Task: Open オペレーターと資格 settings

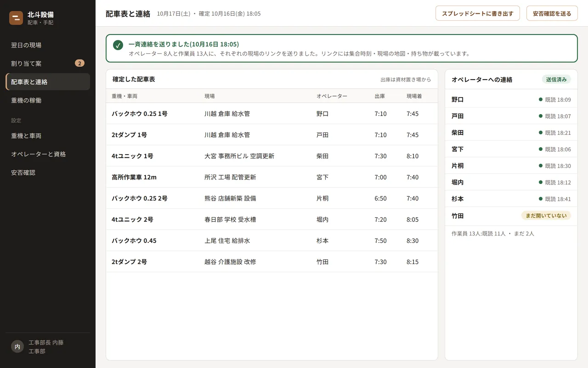Action: point(48,154)
